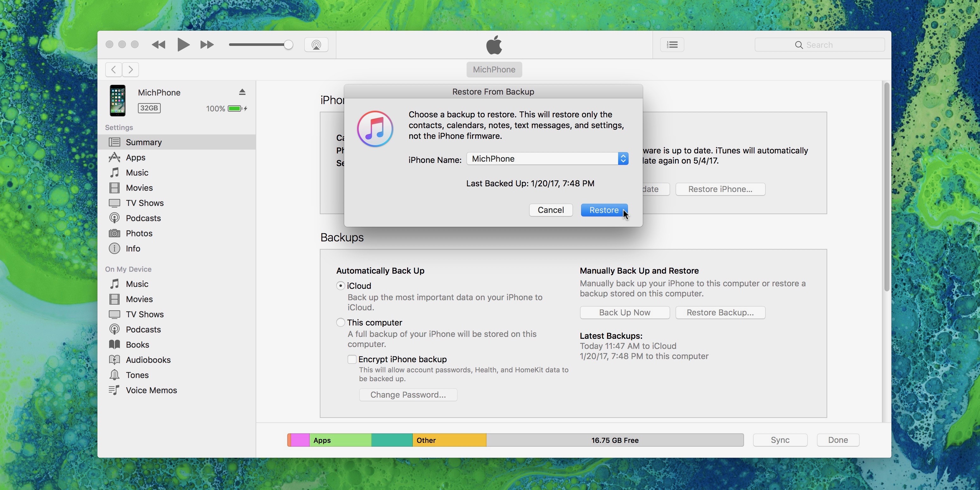Skip to the next track
The image size is (980, 490).
coord(207,45)
